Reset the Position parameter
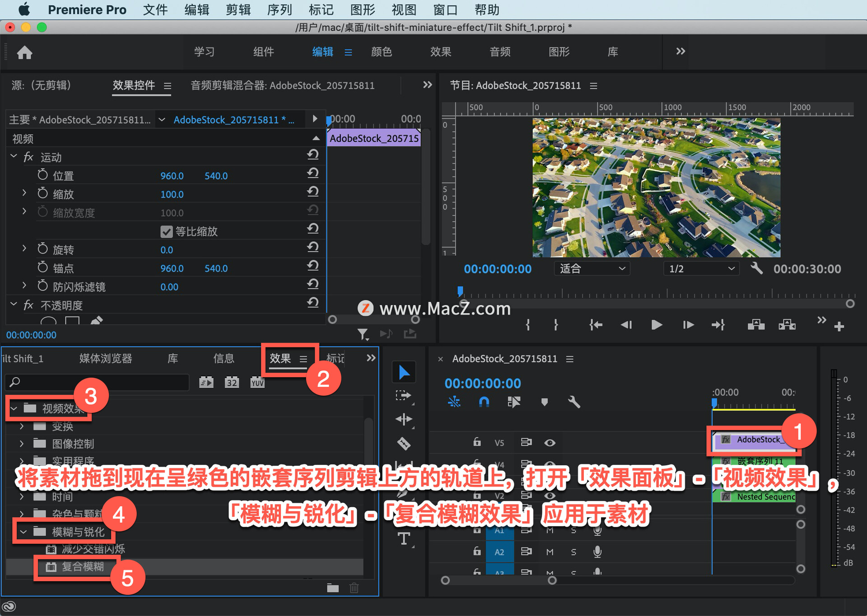Viewport: 867px width, 616px height. pos(313,173)
